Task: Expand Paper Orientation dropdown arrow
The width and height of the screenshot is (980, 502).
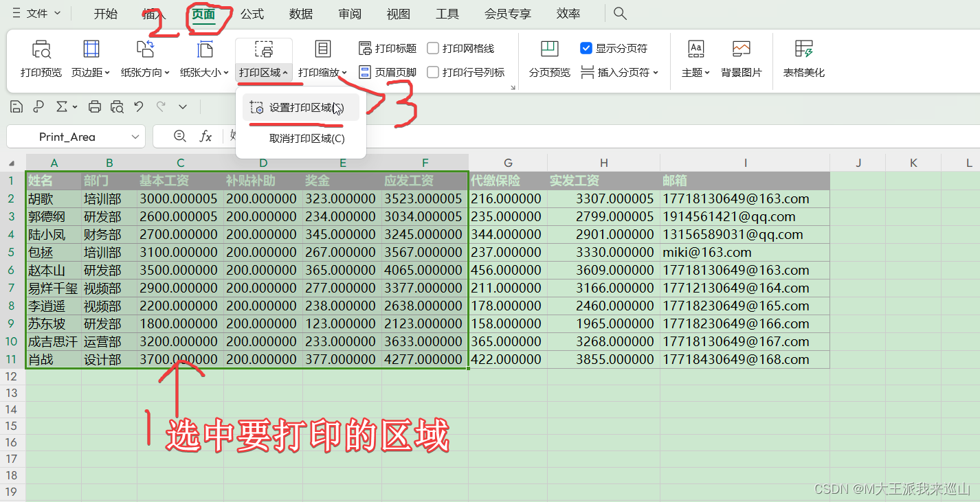Action: [167, 73]
